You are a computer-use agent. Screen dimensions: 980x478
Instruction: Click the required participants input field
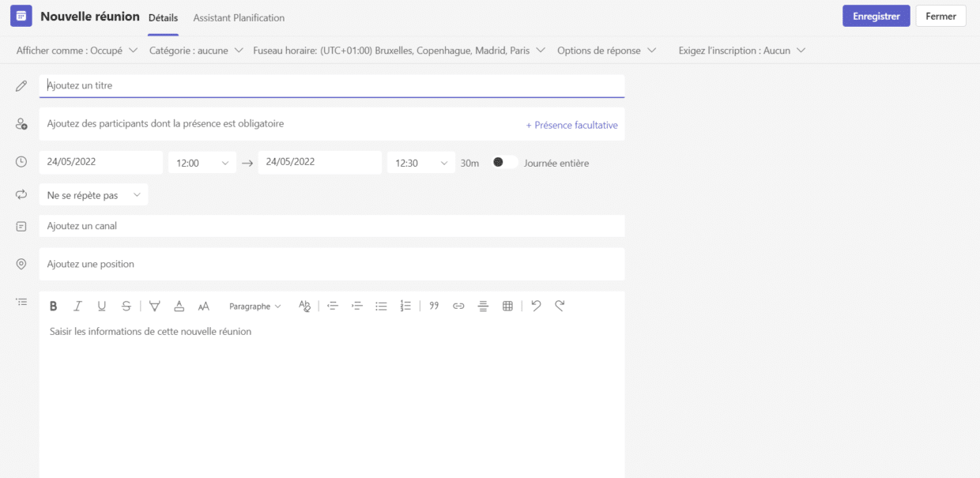coord(281,124)
